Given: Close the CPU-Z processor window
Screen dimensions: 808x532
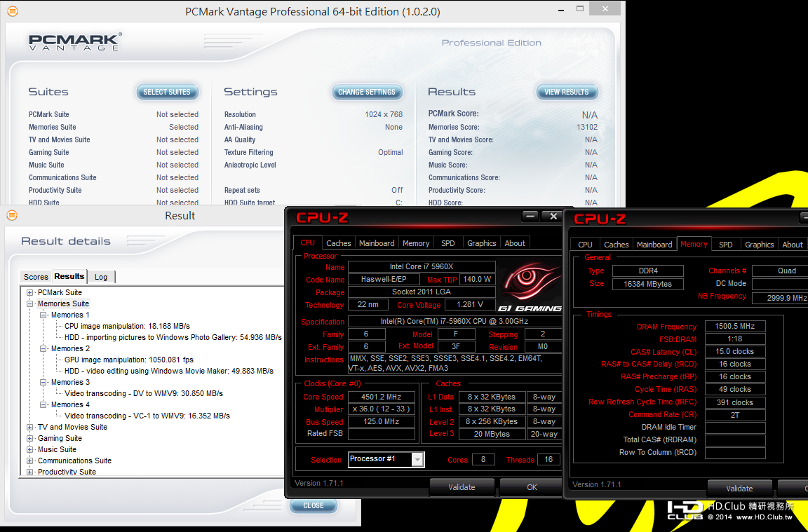Looking at the screenshot, I should pos(553,217).
